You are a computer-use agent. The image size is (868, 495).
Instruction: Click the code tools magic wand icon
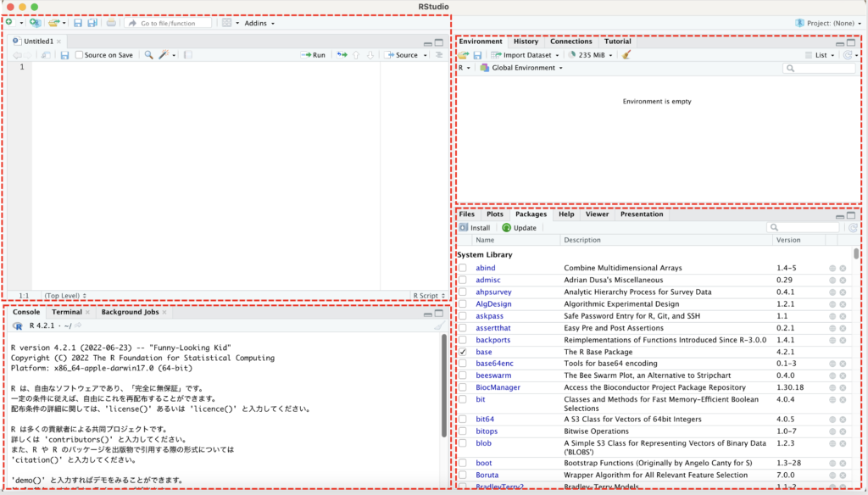point(164,55)
